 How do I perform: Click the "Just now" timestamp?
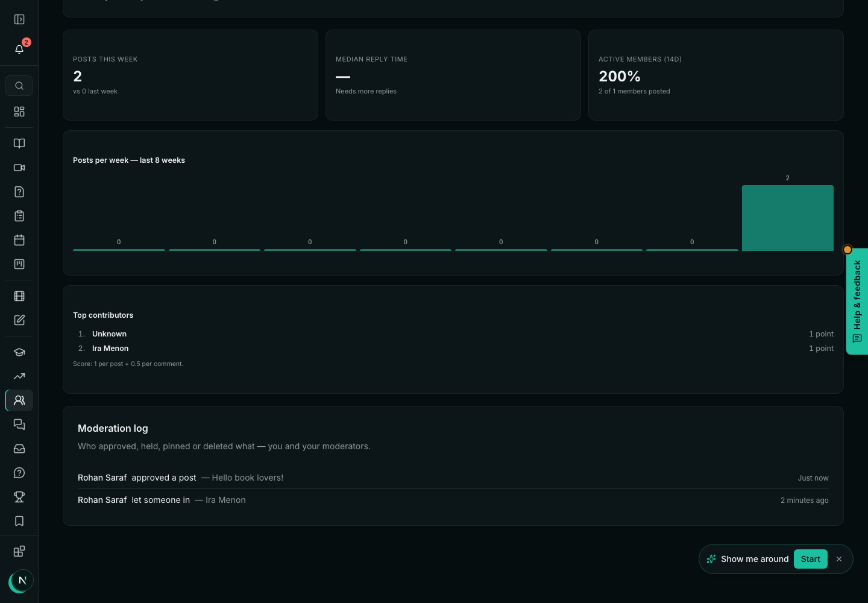click(813, 478)
